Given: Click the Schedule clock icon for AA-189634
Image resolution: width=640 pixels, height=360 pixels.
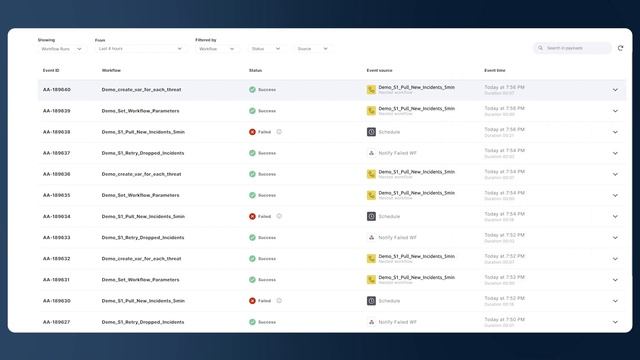Looking at the screenshot, I should point(371,216).
